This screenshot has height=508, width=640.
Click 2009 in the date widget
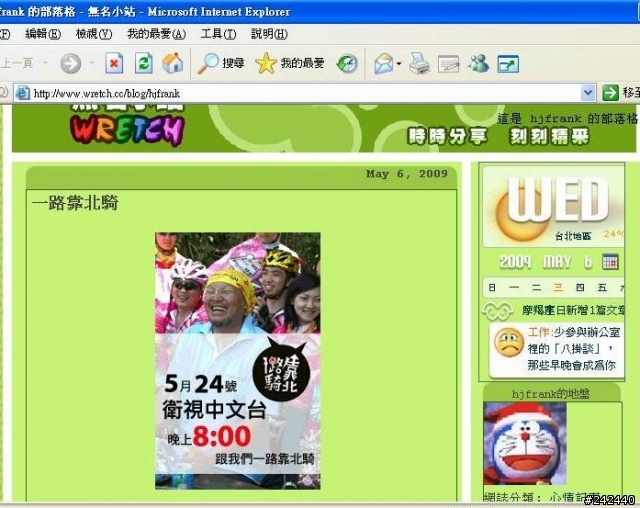tap(516, 262)
